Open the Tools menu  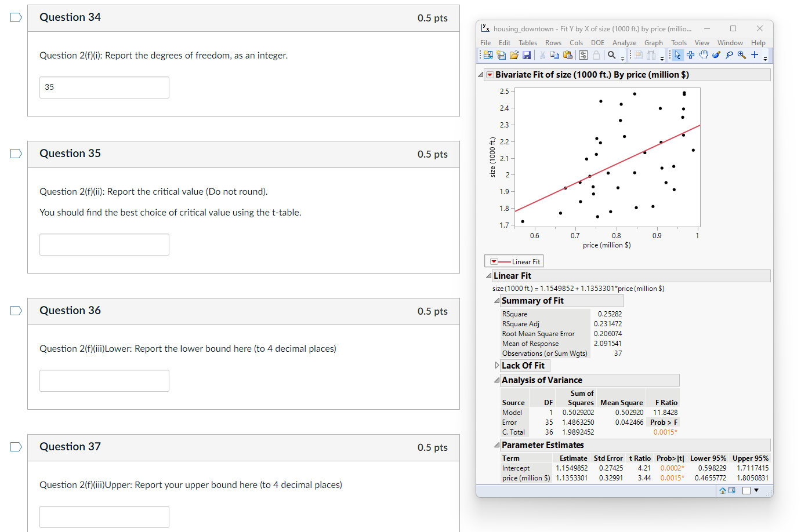pos(679,43)
